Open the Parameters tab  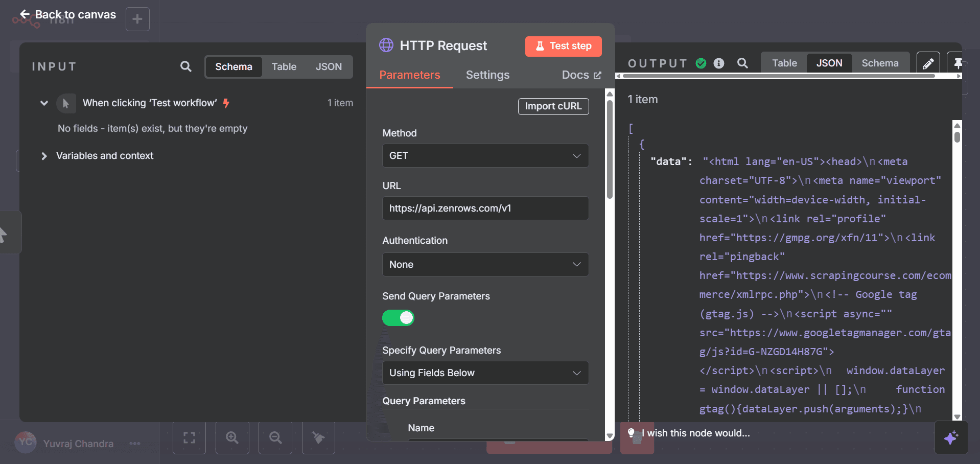409,75
